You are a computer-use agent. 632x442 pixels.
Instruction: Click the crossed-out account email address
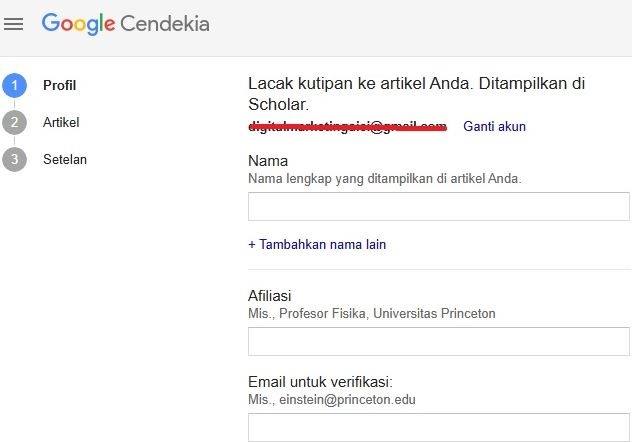click(346, 127)
